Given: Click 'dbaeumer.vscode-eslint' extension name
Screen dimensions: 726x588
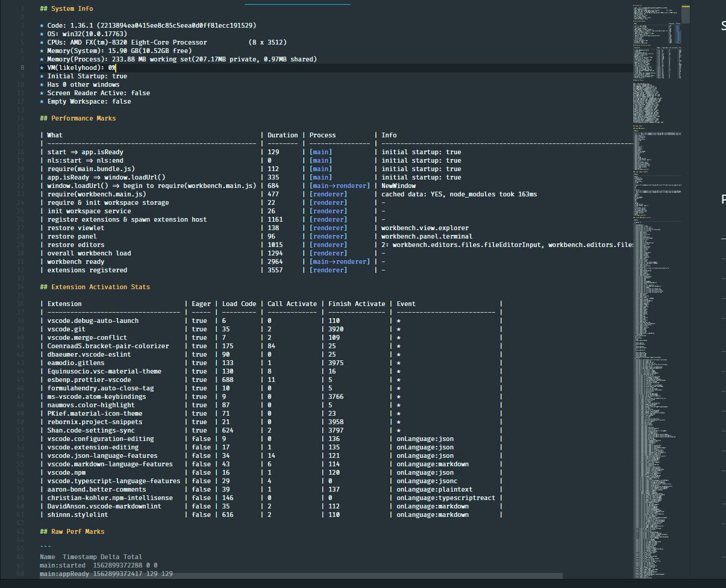Looking at the screenshot, I should coord(89,354).
